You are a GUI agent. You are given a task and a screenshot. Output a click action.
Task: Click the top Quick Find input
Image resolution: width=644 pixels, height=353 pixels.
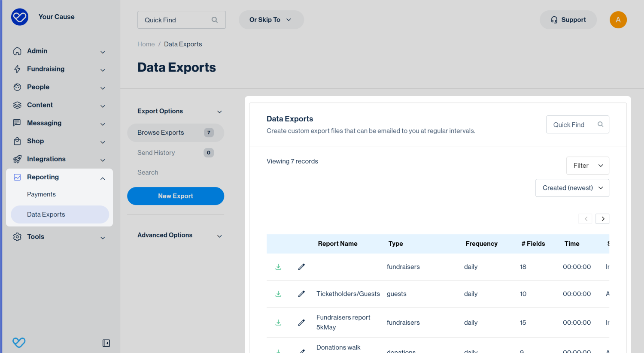(182, 20)
